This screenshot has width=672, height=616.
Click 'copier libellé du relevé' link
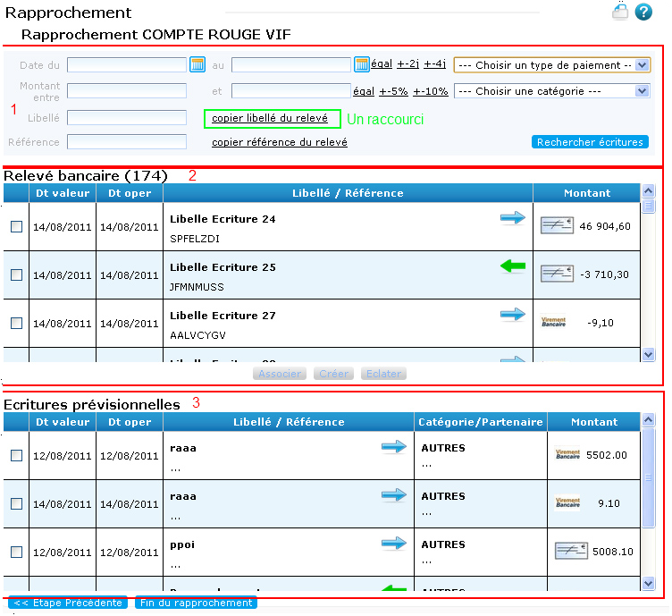tap(270, 118)
